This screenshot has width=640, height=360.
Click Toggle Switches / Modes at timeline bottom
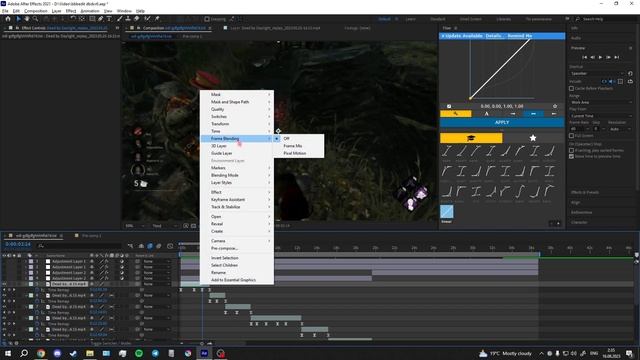click(x=111, y=344)
